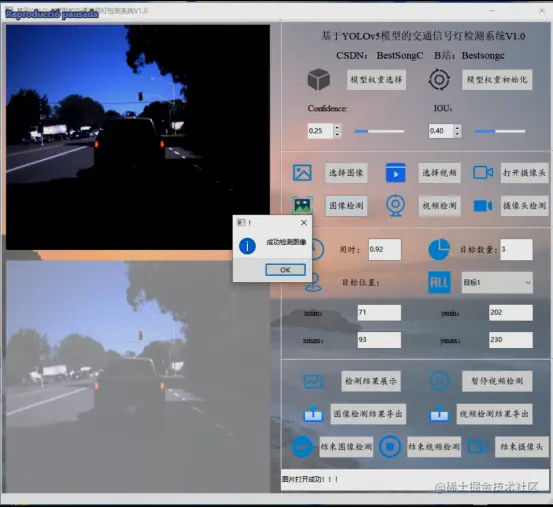
Task: Click the 视频检测 button
Action: click(439, 205)
